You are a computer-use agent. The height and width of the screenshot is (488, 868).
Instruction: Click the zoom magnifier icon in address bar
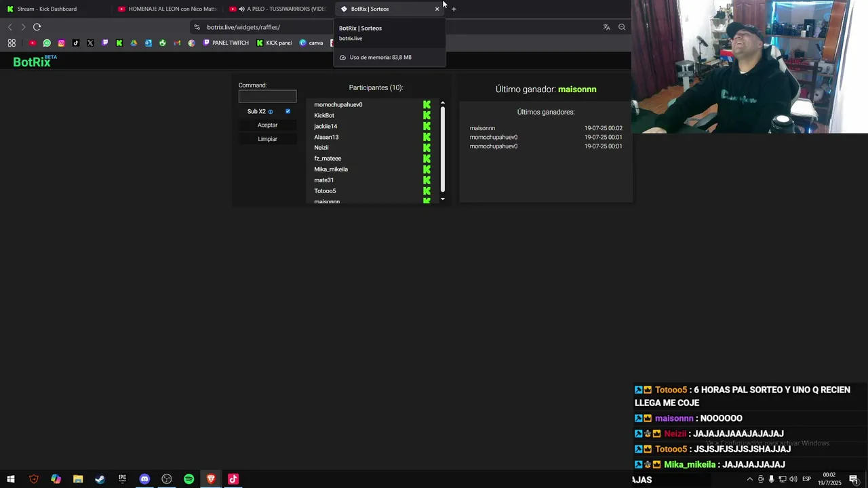pos(622,27)
